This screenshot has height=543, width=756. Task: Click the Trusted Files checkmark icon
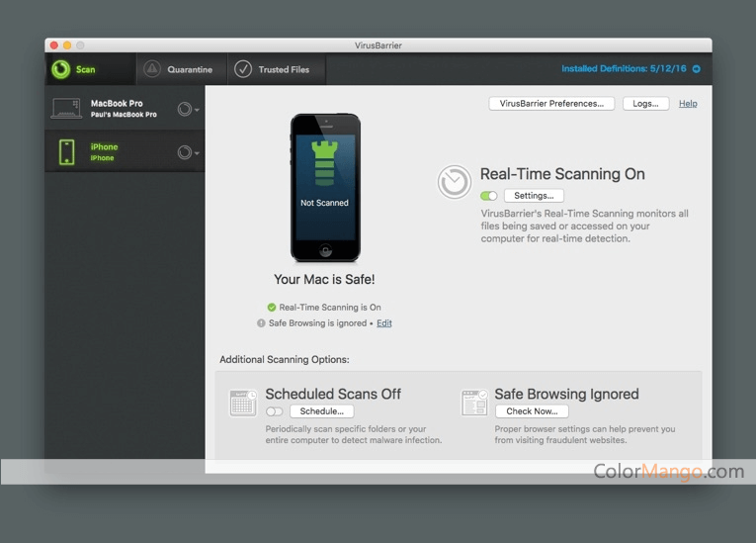click(x=243, y=69)
